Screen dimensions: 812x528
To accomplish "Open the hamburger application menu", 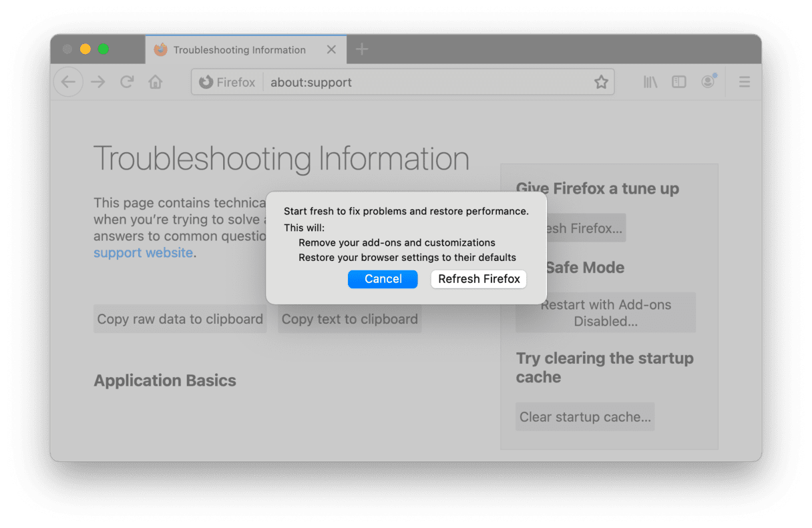I will pyautogui.click(x=744, y=82).
